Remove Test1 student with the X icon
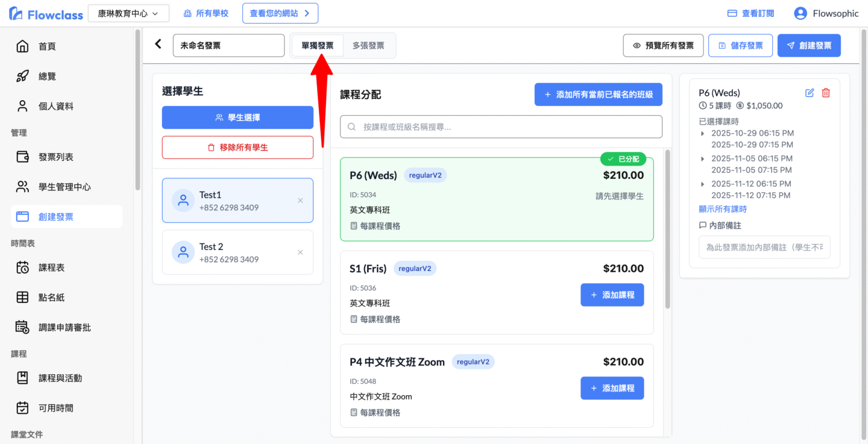The height and width of the screenshot is (444, 868). pos(300,201)
